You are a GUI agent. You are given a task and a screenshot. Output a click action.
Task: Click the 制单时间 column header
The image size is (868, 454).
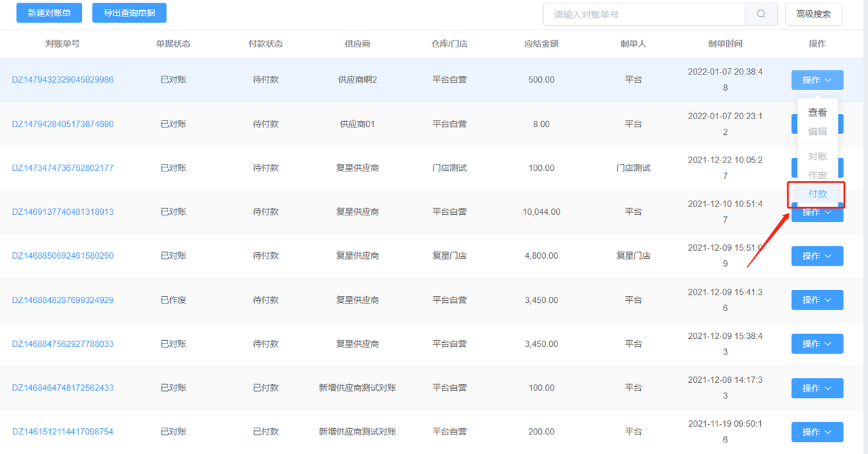click(725, 44)
